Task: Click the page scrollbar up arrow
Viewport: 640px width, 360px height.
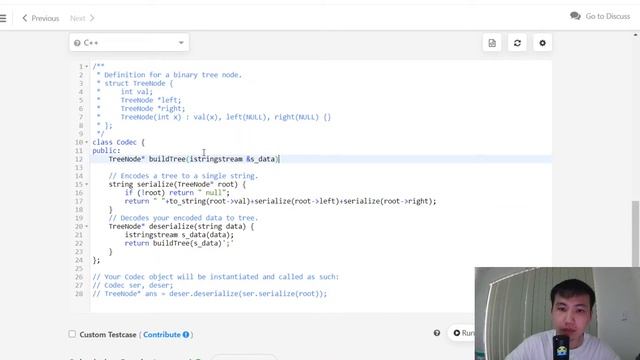Action: click(636, 35)
